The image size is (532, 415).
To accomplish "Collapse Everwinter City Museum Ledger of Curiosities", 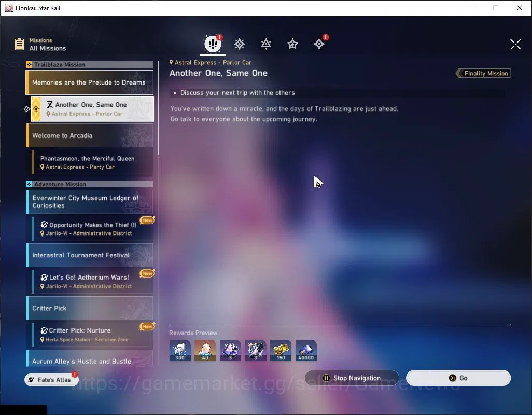I will [90, 202].
